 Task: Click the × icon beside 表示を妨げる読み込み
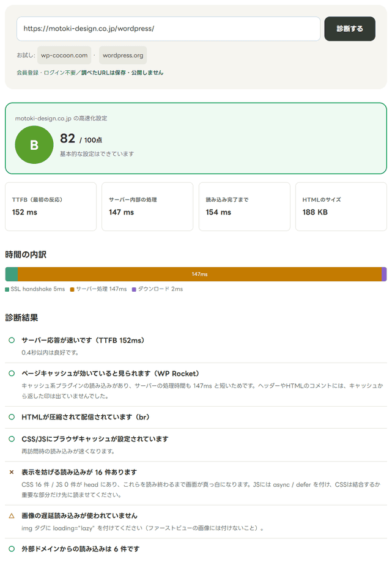pyautogui.click(x=12, y=472)
